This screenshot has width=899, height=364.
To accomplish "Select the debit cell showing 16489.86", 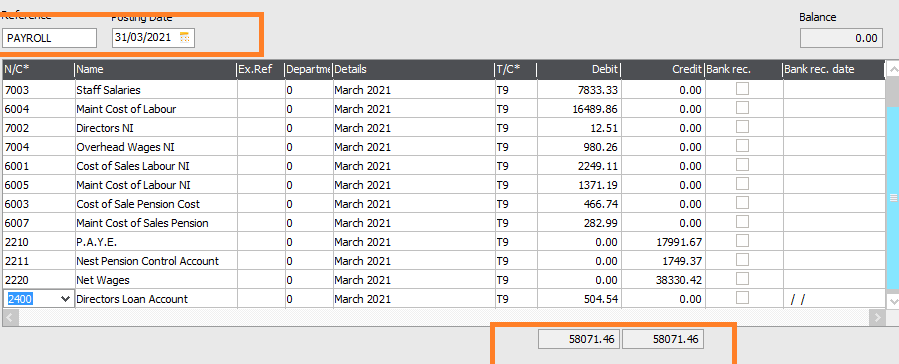I will tap(579, 109).
